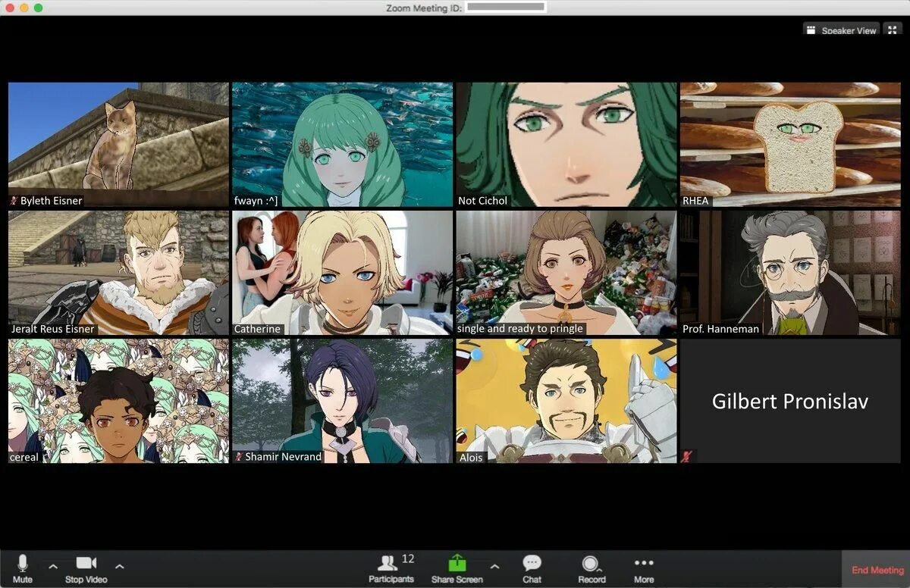The width and height of the screenshot is (910, 588).
Task: Click the 'Jeralt Reus Eisner' name label
Action: (x=53, y=329)
